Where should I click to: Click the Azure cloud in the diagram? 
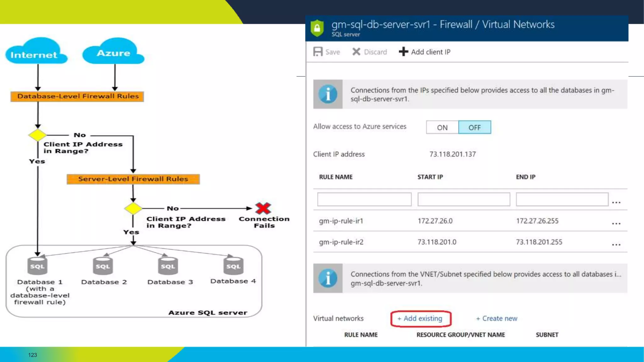[x=113, y=51]
